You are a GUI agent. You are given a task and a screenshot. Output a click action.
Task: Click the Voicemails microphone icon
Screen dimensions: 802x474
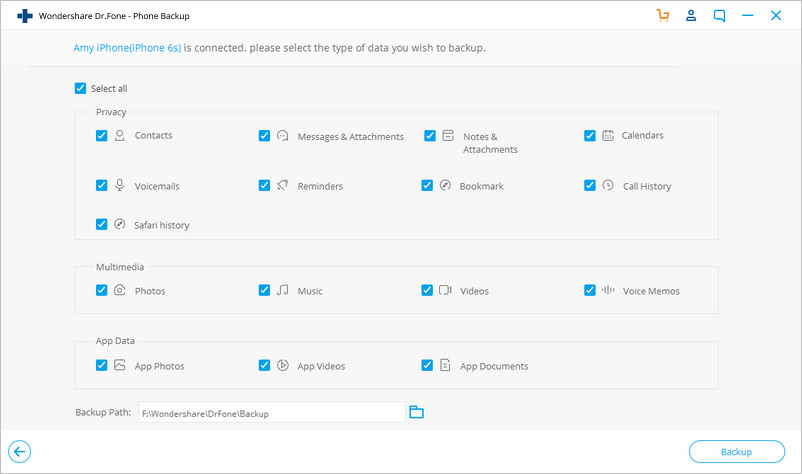pyautogui.click(x=120, y=185)
